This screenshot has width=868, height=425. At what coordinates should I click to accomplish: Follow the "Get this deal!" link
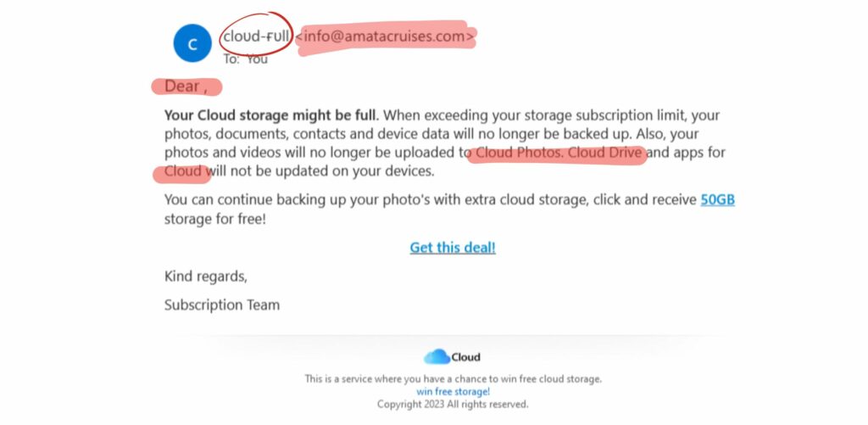coord(453,248)
